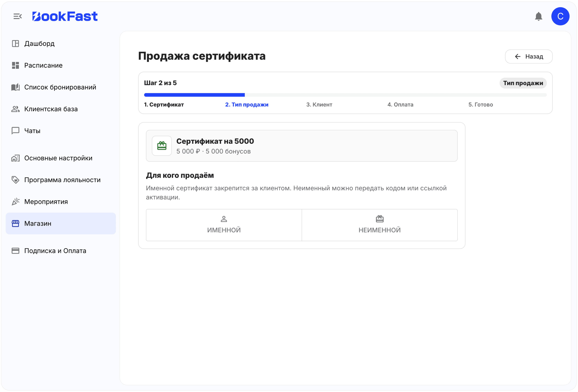Click step 1. Сертификат
578x392 pixels.
(x=164, y=105)
